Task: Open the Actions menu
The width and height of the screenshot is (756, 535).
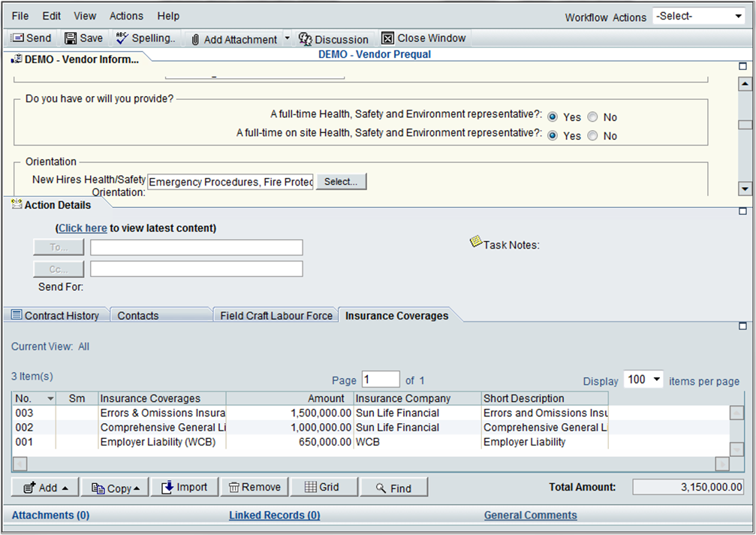Action: point(126,16)
